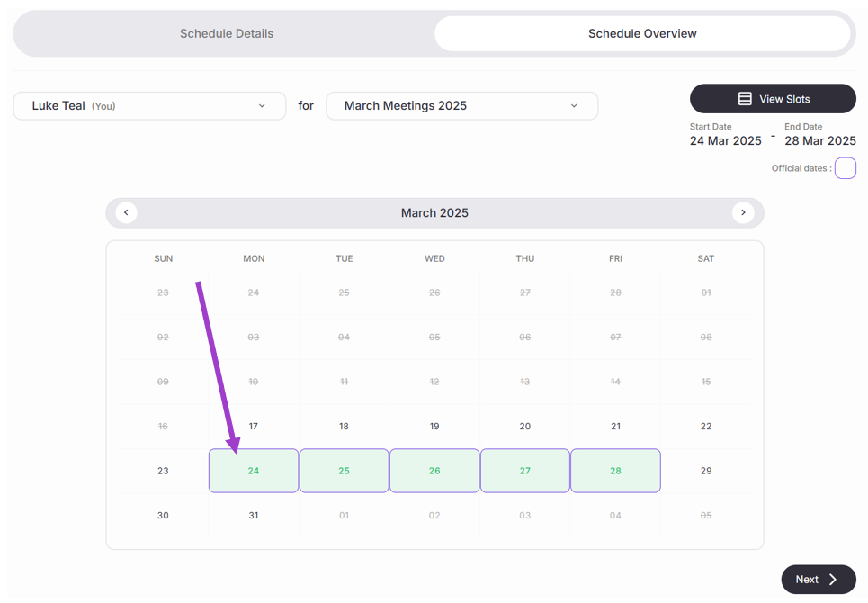
Task: Click the Start Date 24 Mar 2025 field
Action: tap(726, 140)
